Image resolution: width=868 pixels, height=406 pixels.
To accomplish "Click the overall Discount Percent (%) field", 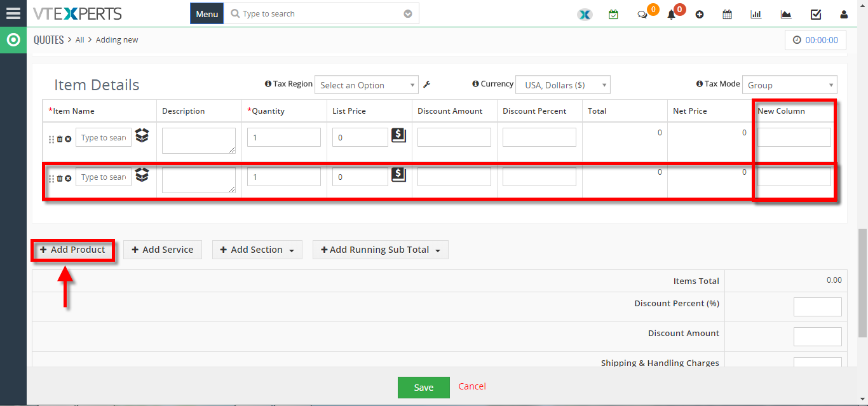I will [818, 307].
